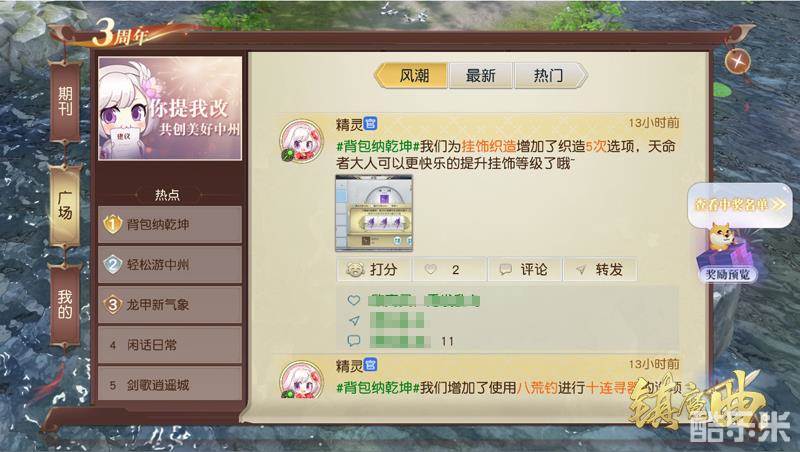Switch to the 最新 tab
The image size is (800, 452).
(480, 76)
